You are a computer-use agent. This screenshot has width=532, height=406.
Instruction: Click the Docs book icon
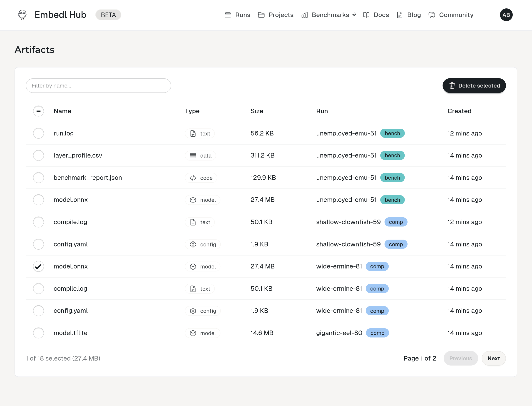366,15
